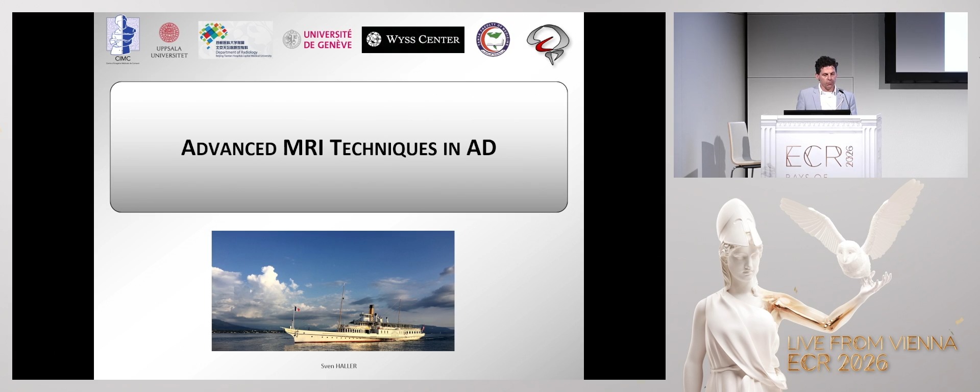Click the Advanced MRI Techniques in AD title
980x392 pixels.
[338, 148]
